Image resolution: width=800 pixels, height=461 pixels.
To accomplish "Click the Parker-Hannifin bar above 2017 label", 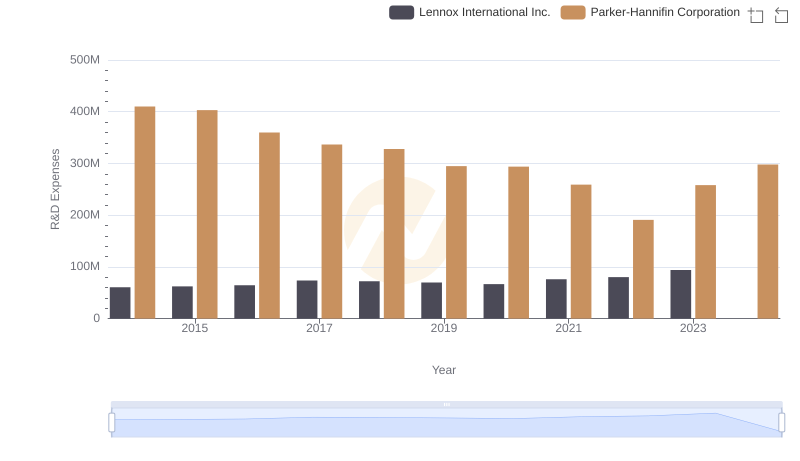I will click(332, 232).
